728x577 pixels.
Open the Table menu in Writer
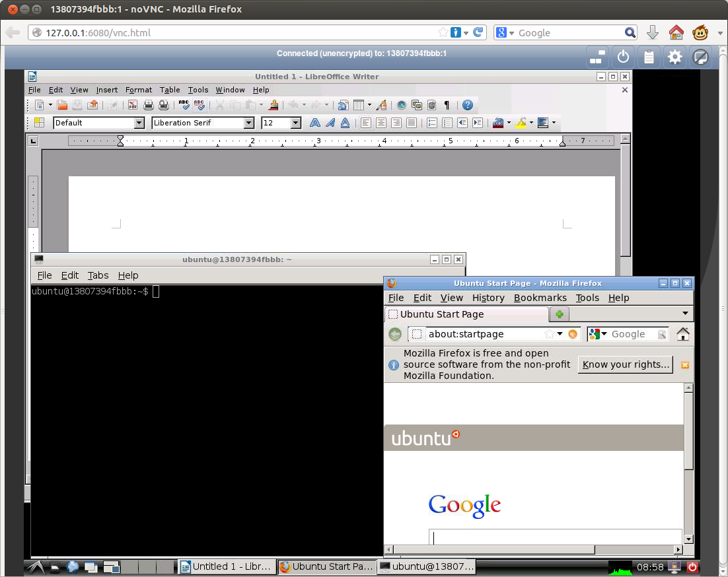[170, 90]
